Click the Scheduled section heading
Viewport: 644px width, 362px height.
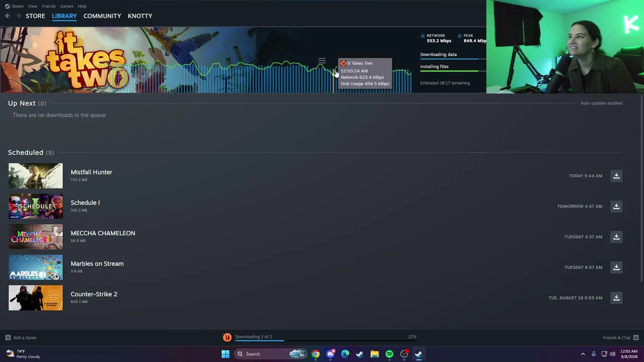pyautogui.click(x=26, y=152)
